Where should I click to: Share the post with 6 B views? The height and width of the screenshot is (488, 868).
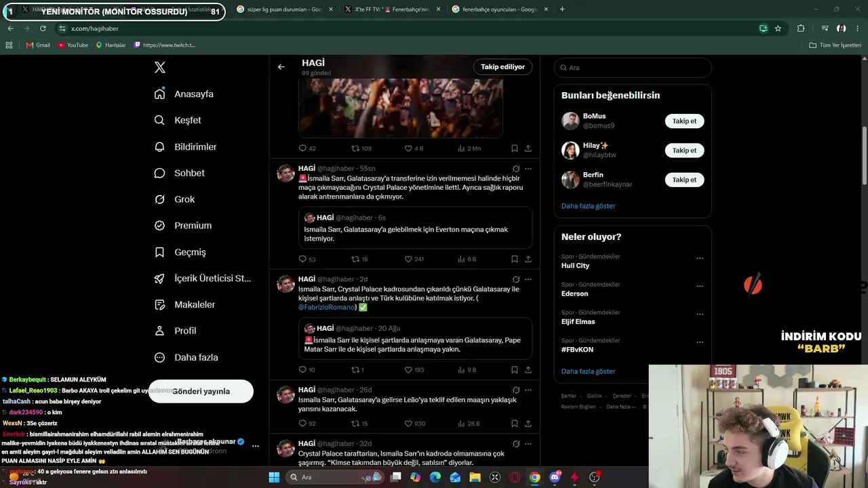click(x=528, y=259)
